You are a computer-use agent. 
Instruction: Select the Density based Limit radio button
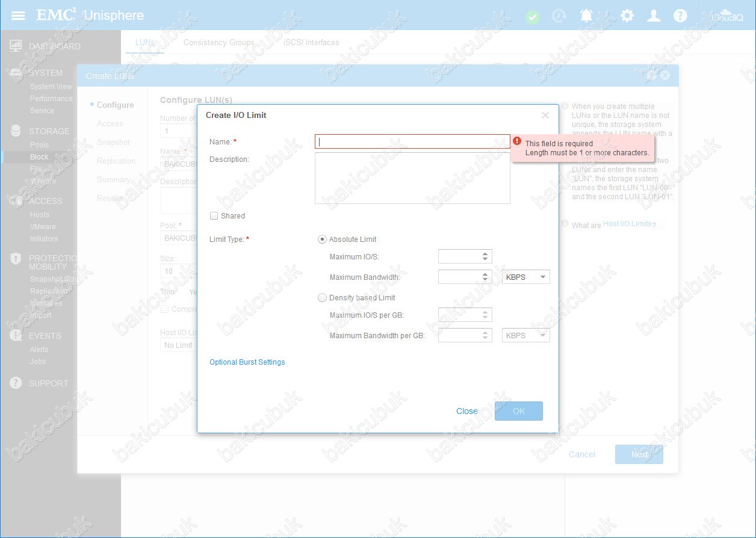322,298
